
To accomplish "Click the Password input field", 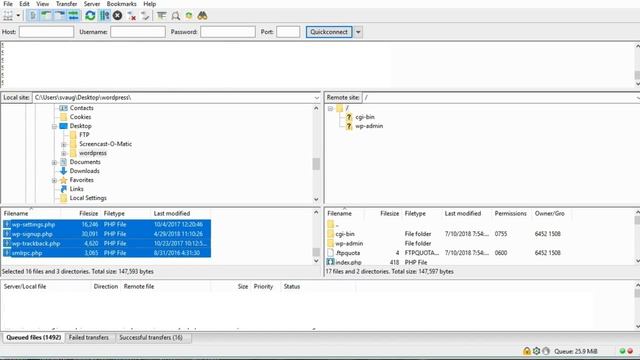I will [x=228, y=32].
